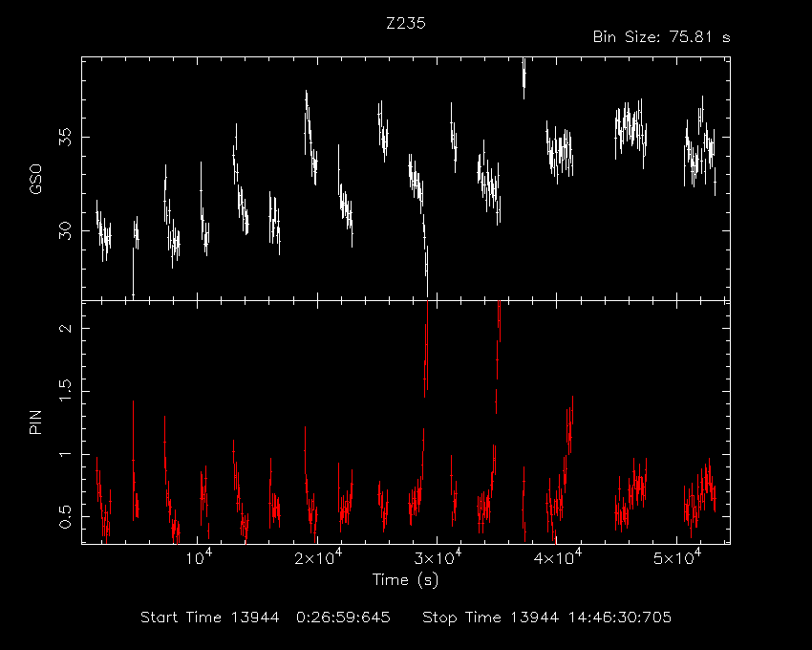The image size is (812, 650).
Task: Click the 14:46:30:705 stop timestamp
Action: (620, 617)
